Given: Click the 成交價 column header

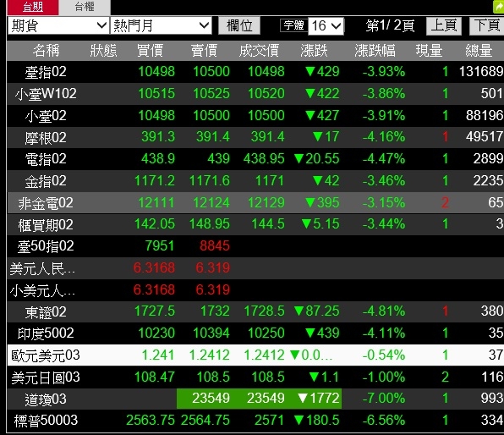Looking at the screenshot, I should [x=259, y=51].
